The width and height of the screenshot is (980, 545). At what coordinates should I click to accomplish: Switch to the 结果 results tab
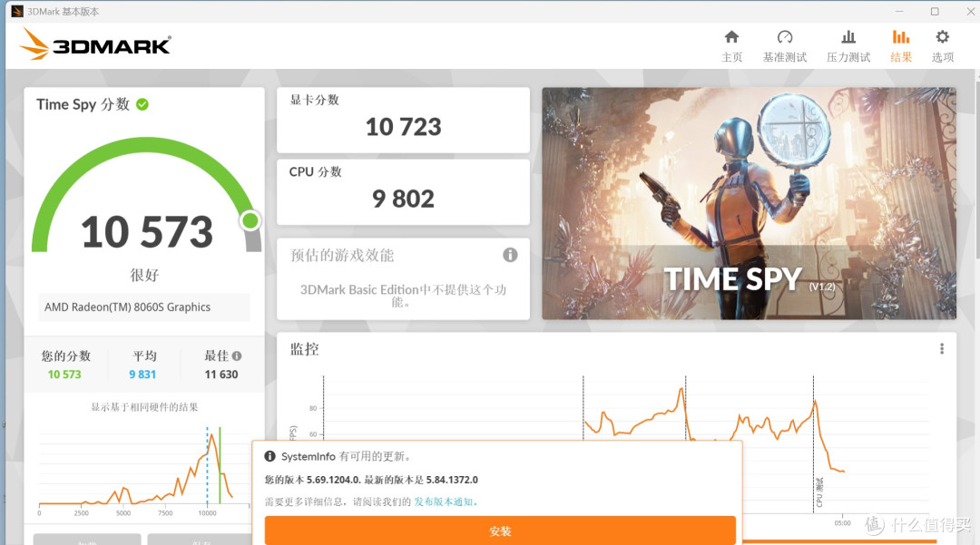pyautogui.click(x=901, y=46)
